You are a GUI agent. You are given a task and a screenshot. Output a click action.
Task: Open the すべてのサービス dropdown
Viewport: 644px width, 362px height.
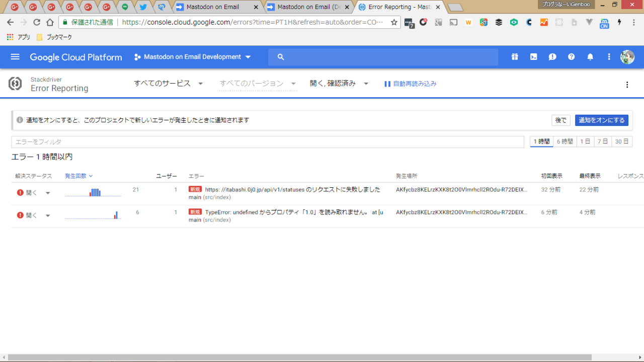tap(168, 84)
